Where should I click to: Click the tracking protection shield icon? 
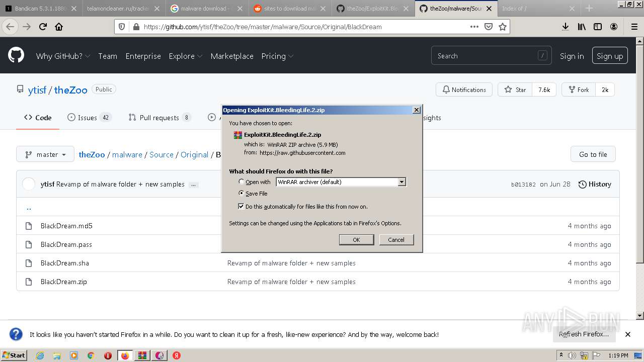pos(122,27)
